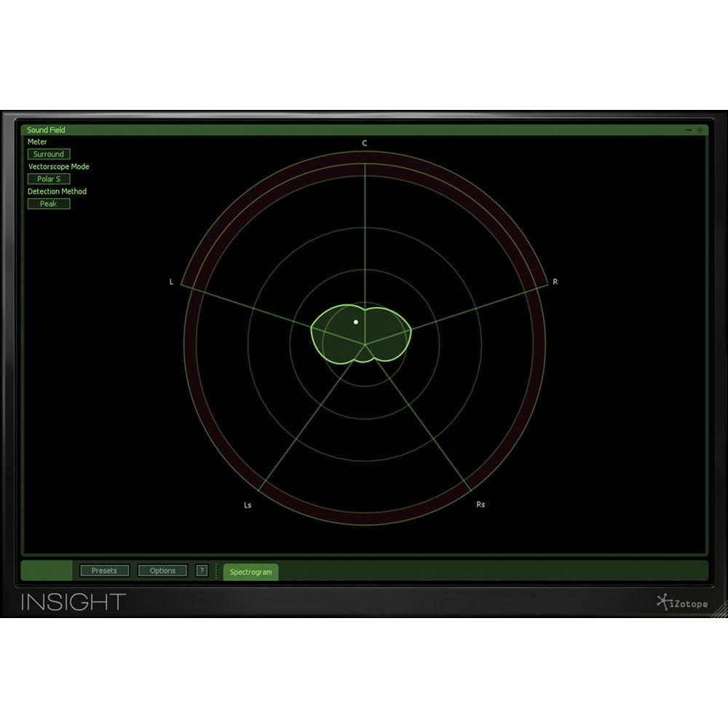Click the plus icon to enlarge Sound Field panel

tap(698, 130)
